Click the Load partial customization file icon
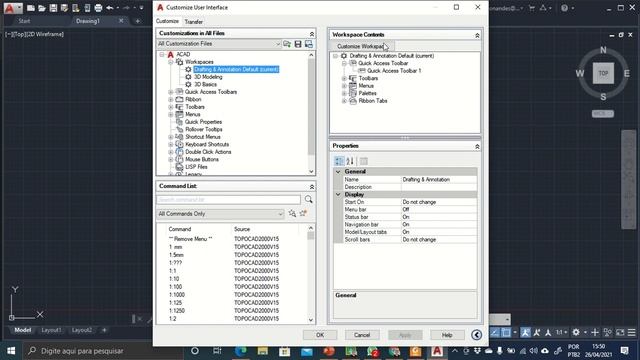This screenshot has width=640, height=360. (287, 44)
